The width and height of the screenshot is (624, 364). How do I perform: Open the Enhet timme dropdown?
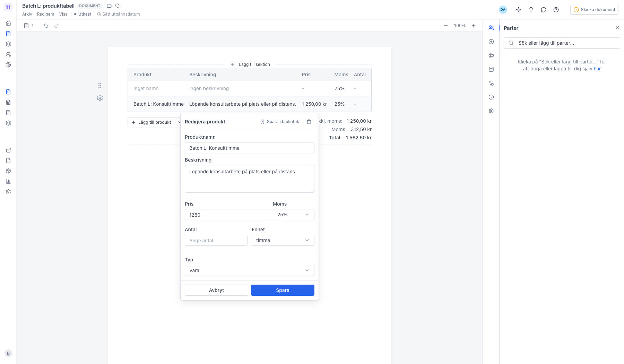coord(283,240)
